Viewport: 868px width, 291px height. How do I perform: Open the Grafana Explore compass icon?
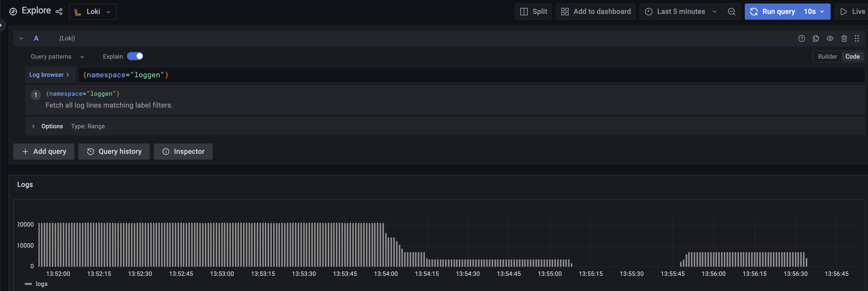pos(13,11)
